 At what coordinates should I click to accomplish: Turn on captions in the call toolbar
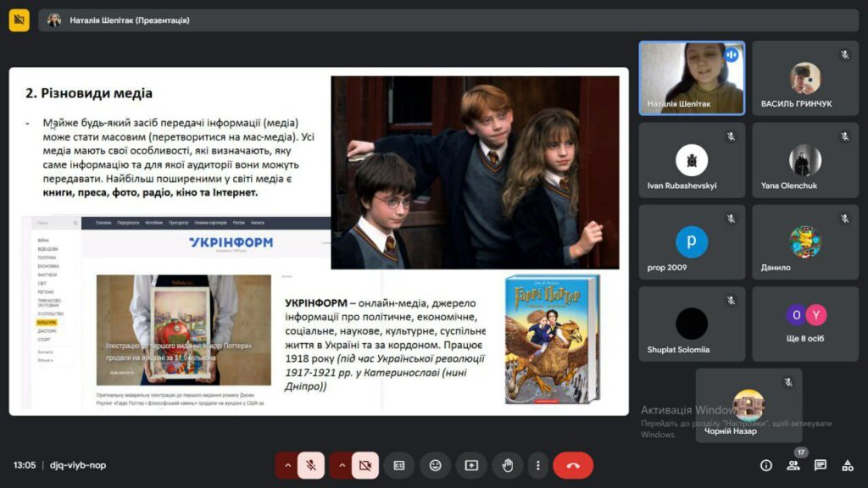(398, 465)
